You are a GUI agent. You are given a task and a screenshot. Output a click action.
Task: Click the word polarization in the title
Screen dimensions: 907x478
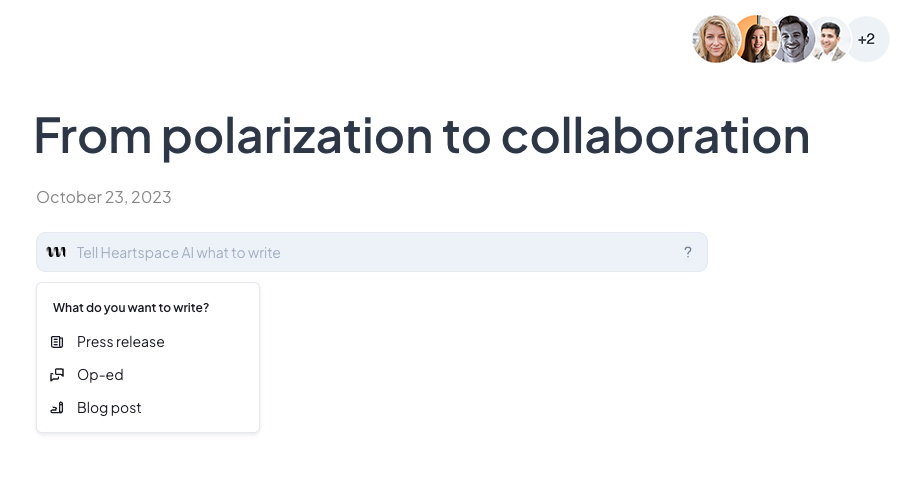click(x=296, y=136)
